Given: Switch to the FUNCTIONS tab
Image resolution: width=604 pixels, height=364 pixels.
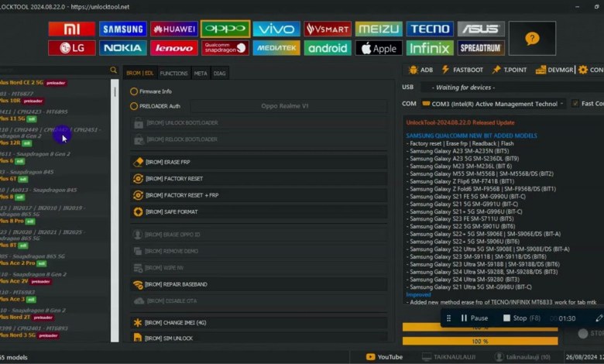Looking at the screenshot, I should [x=173, y=74].
